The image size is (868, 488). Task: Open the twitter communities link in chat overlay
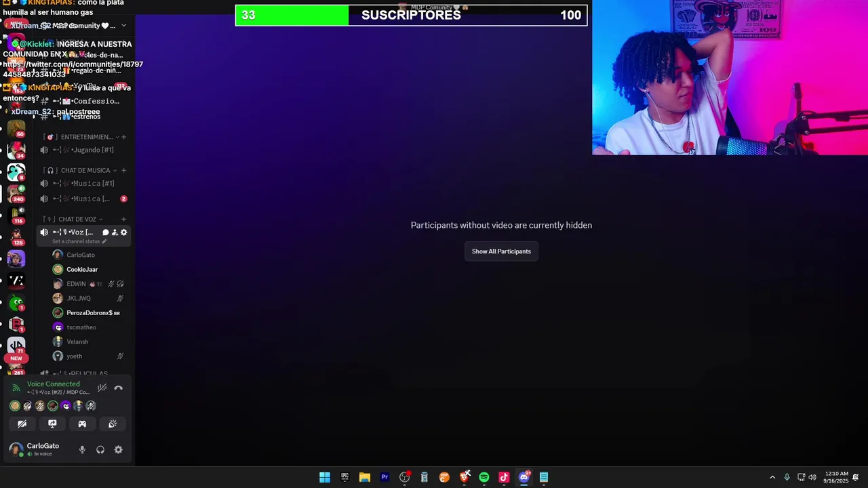73,69
